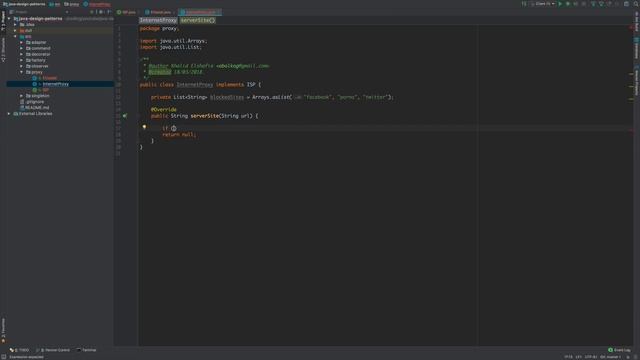Image resolution: width=640 pixels, height=360 pixels.
Task: Collapse the java-design-patterns root node
Action: (9, 19)
